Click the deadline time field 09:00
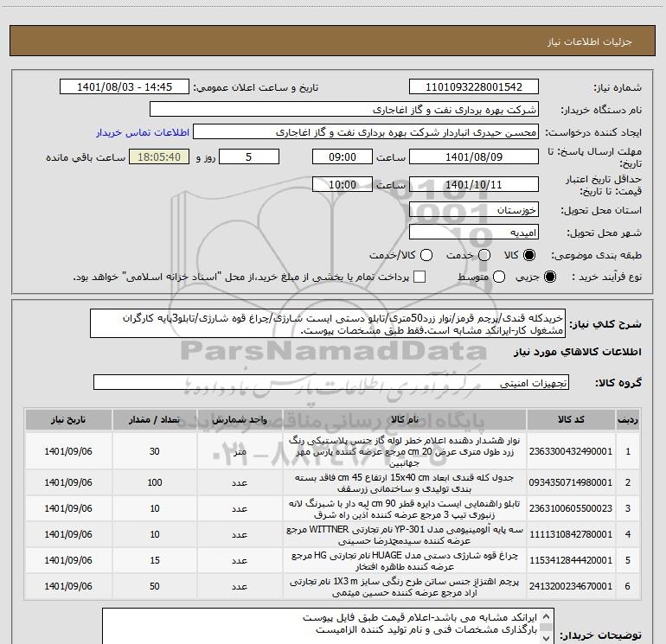 343,156
